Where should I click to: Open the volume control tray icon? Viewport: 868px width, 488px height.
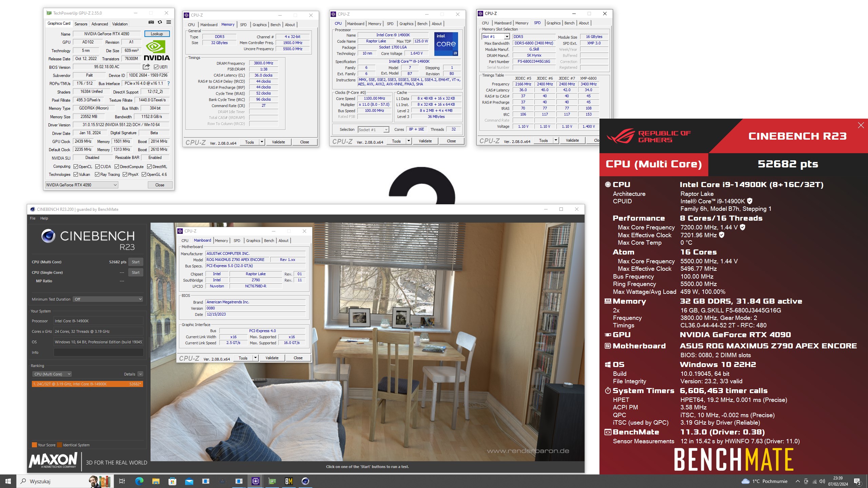tap(822, 481)
